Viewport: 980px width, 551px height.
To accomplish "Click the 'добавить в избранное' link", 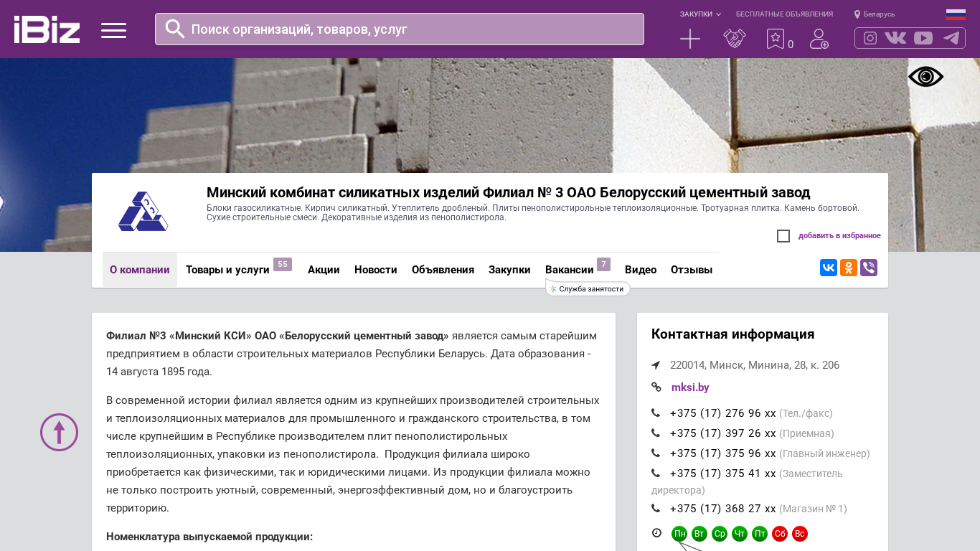I will [x=839, y=236].
